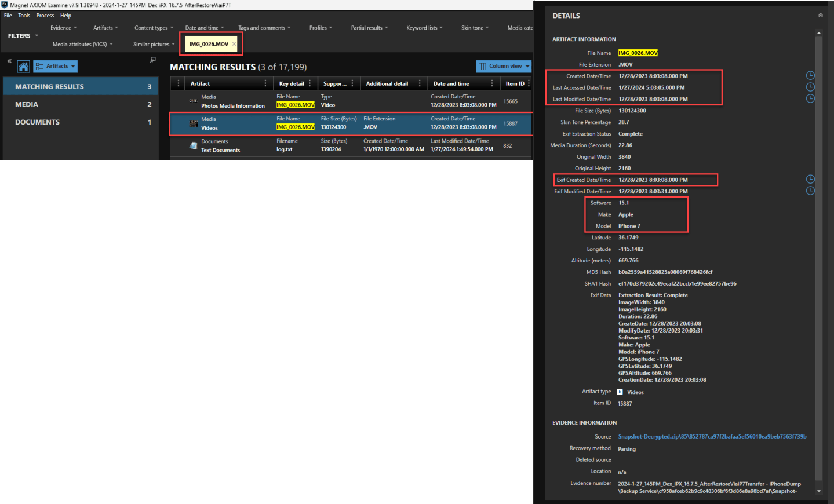Click the clock icon beside Last Accessed Date/Time
The width and height of the screenshot is (834, 504).
tap(810, 87)
